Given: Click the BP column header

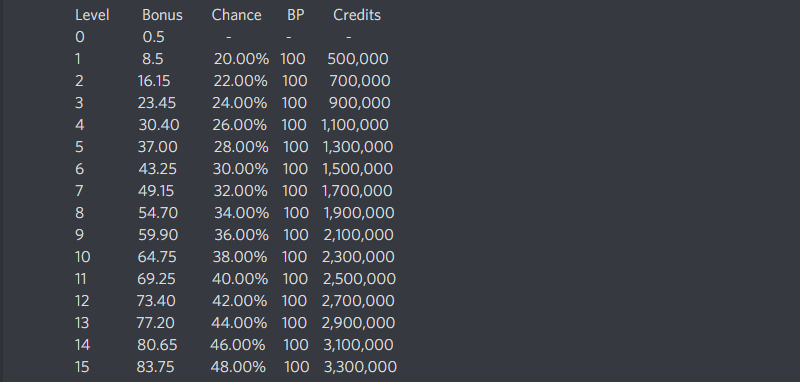Looking at the screenshot, I should (x=295, y=15).
